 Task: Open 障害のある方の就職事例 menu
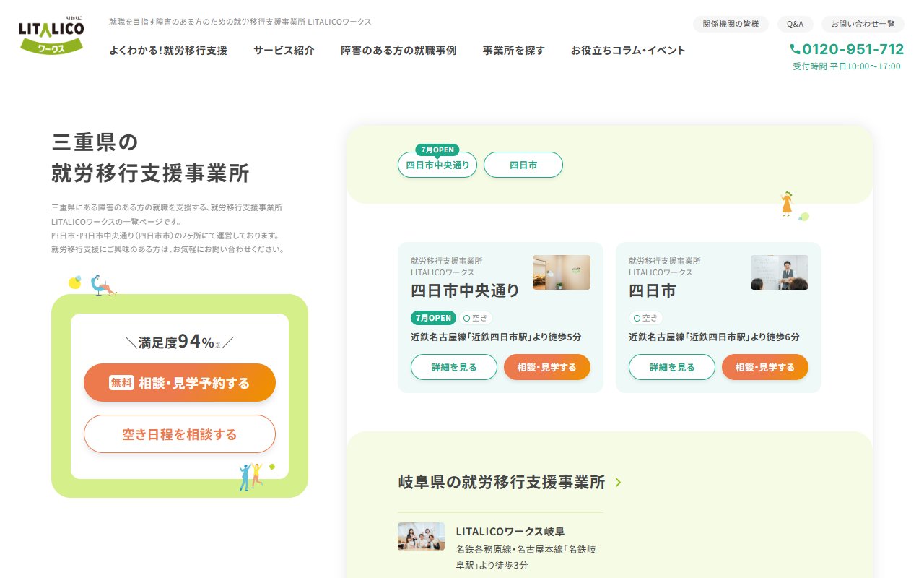pos(398,51)
